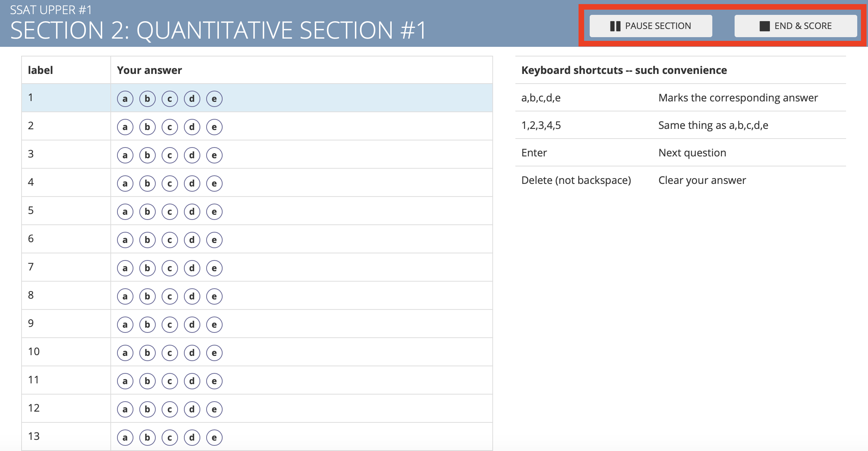Choose answer e for question 11
Viewport: 868px width, 451px height.
(x=214, y=381)
